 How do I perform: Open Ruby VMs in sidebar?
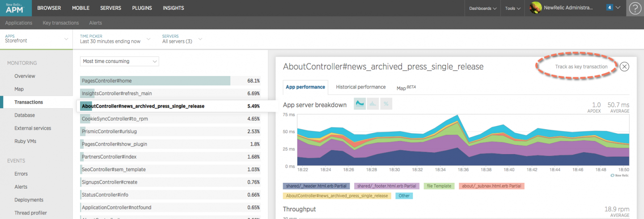point(25,141)
